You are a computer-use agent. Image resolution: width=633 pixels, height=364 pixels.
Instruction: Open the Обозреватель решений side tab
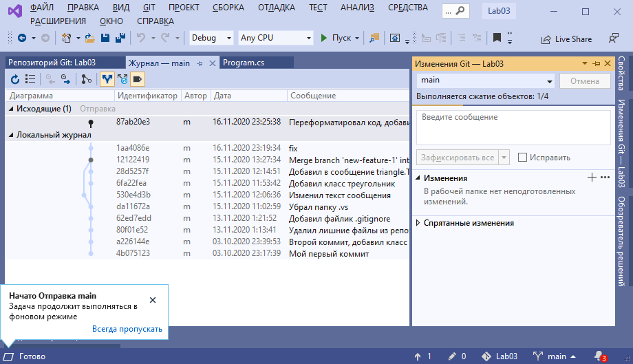[622, 242]
